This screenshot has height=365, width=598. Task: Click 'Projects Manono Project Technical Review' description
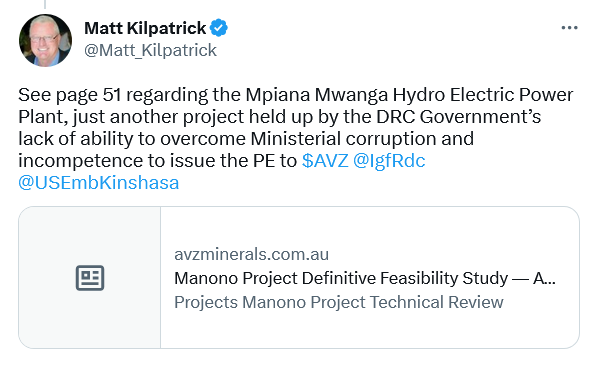click(339, 302)
